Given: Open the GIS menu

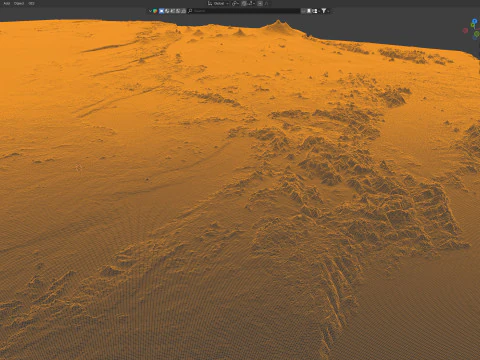Looking at the screenshot, I should point(31,3).
